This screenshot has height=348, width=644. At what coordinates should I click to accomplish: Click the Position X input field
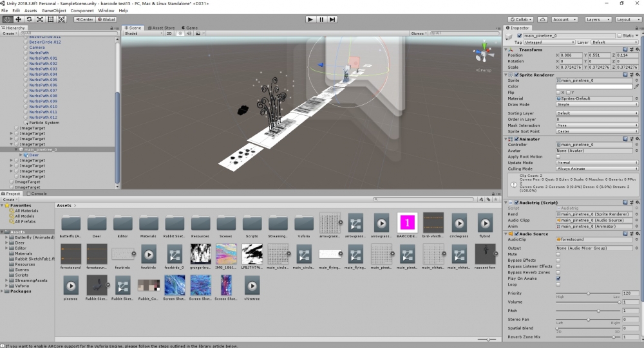coord(571,55)
